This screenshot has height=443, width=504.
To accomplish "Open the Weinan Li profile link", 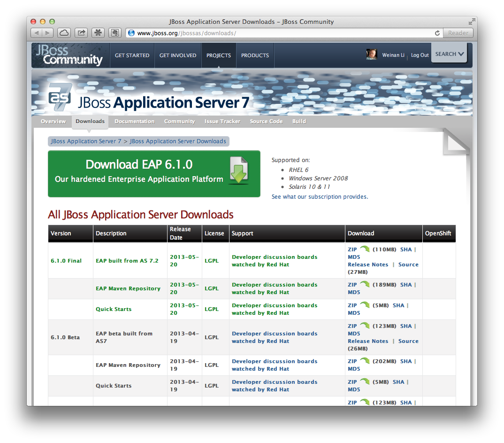I will pos(393,55).
